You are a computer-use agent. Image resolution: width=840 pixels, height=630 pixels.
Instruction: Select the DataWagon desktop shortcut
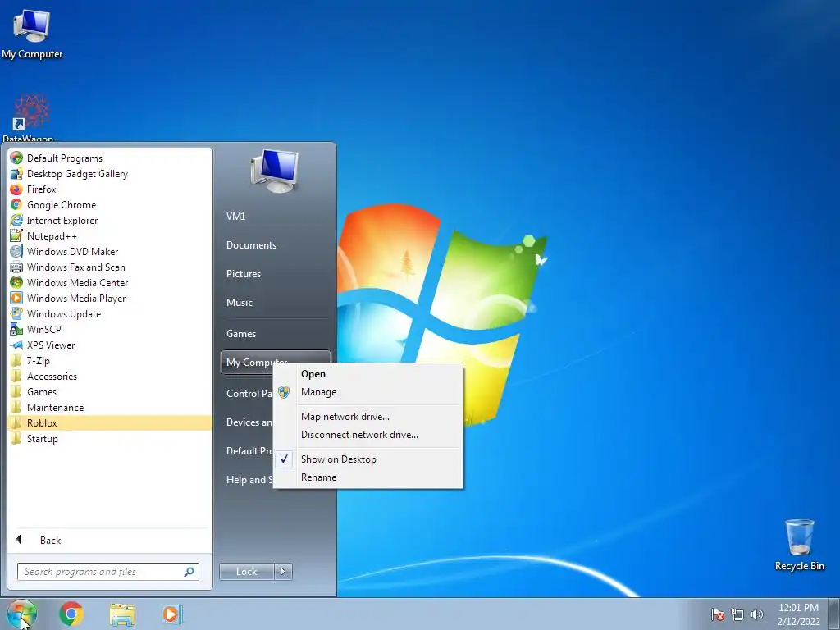[30, 116]
